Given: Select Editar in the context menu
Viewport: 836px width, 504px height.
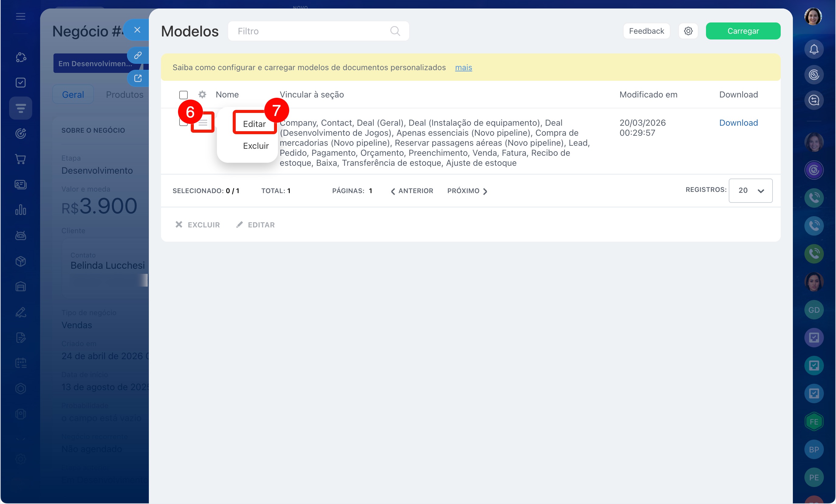Looking at the screenshot, I should click(254, 124).
